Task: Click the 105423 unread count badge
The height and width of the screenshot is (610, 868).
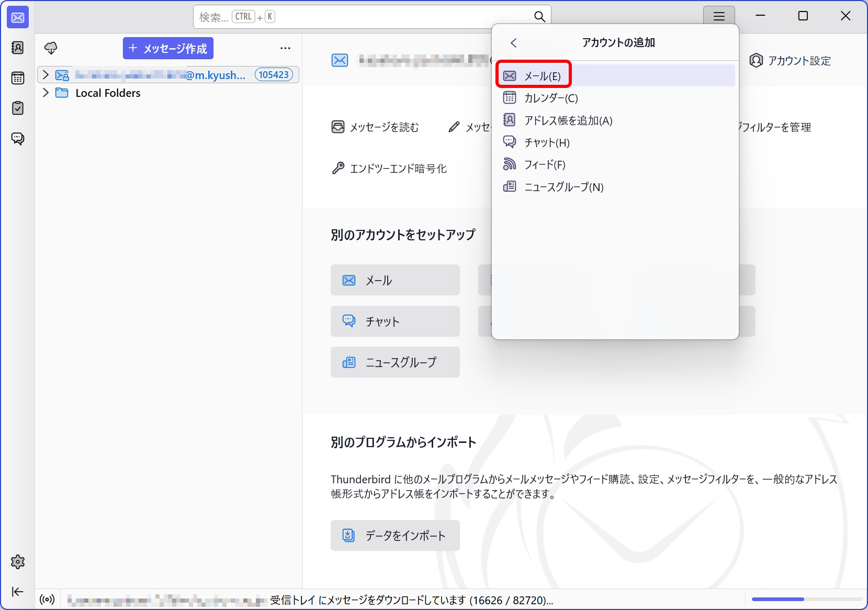Action: pos(274,75)
